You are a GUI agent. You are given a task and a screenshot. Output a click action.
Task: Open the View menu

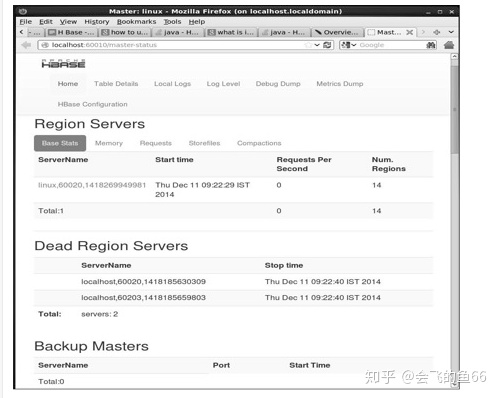[x=68, y=22]
